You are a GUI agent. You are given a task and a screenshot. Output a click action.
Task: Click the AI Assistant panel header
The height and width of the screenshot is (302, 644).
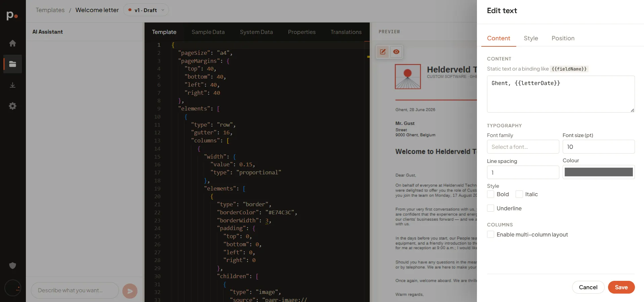[47, 32]
